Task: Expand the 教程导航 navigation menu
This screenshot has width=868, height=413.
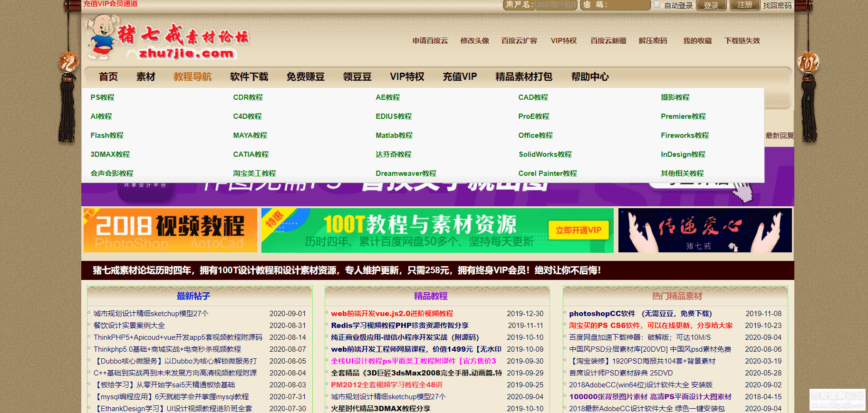Action: pyautogui.click(x=193, y=77)
